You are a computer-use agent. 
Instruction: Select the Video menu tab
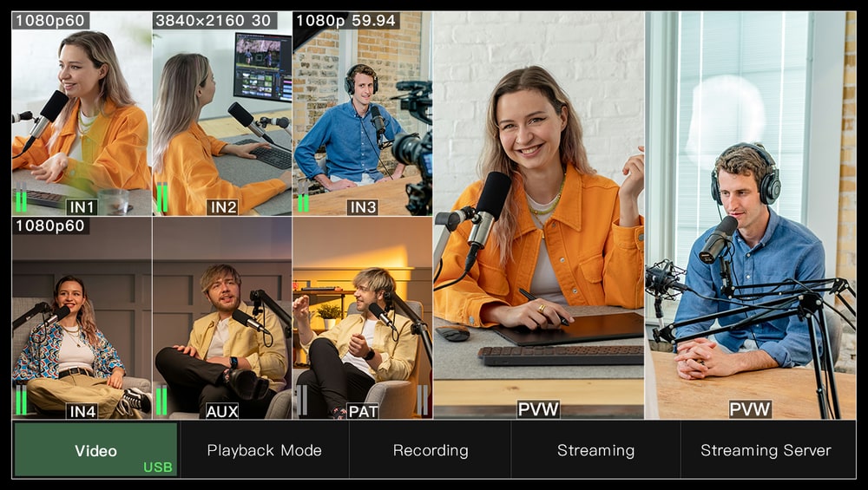coord(95,449)
